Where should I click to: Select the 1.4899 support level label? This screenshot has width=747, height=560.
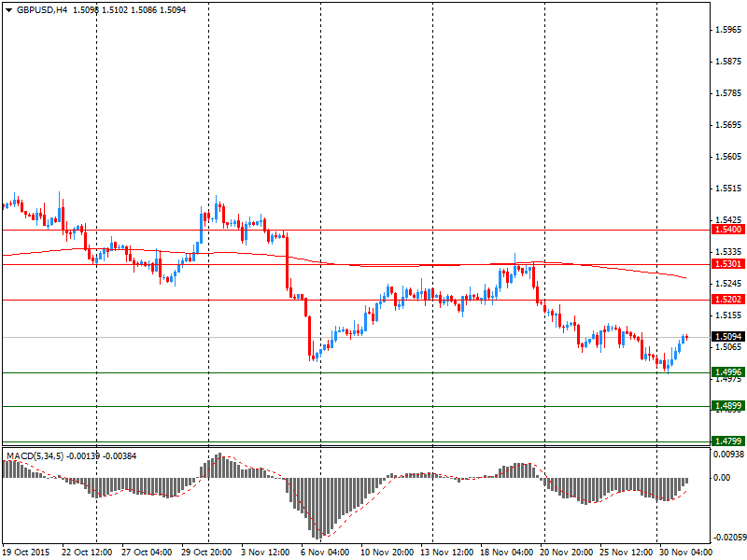point(728,406)
